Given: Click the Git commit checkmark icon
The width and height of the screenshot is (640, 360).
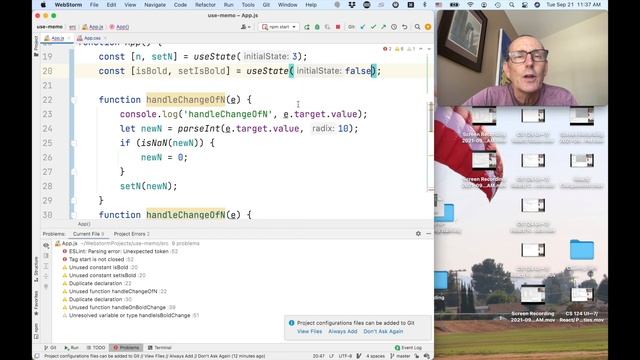Looking at the screenshot, I should 373,27.
